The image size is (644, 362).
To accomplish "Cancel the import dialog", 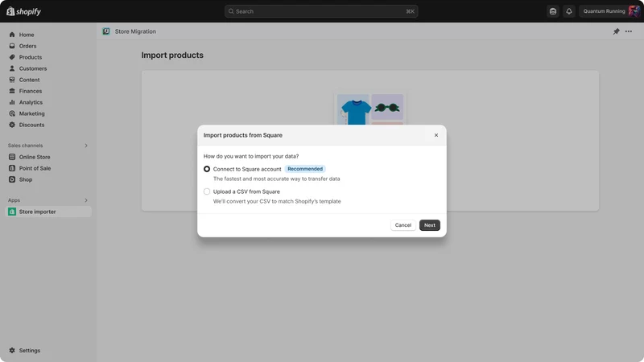I will 403,225.
